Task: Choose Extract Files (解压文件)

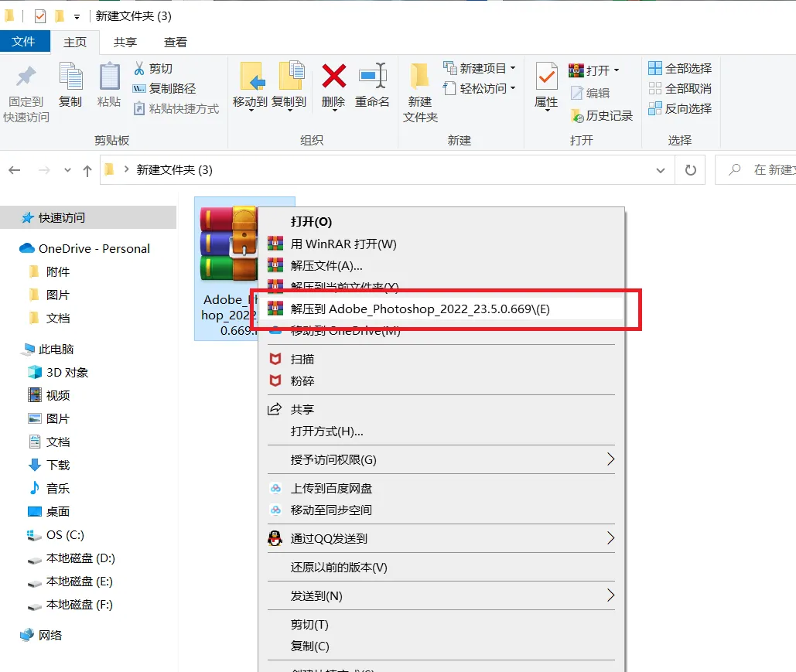Action: tap(441, 265)
